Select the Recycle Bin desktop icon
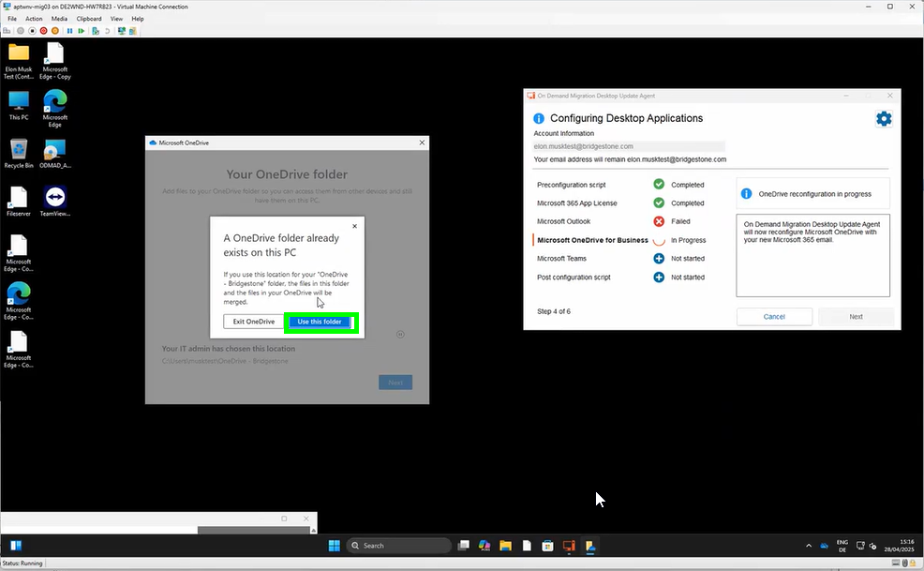Image resolution: width=924 pixels, height=571 pixels. [19, 154]
